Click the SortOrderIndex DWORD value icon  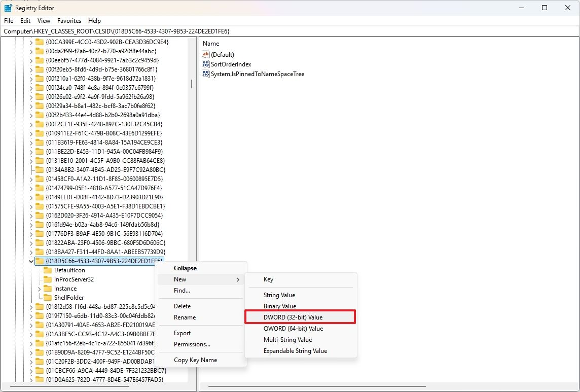pos(205,64)
